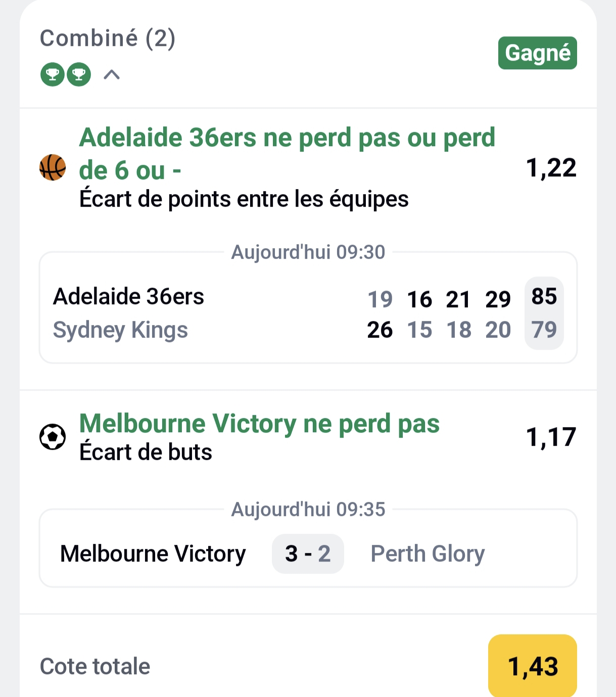Click the Aujourd'hui 09:35 match time
Screen dimensions: 616x697
coord(308,509)
